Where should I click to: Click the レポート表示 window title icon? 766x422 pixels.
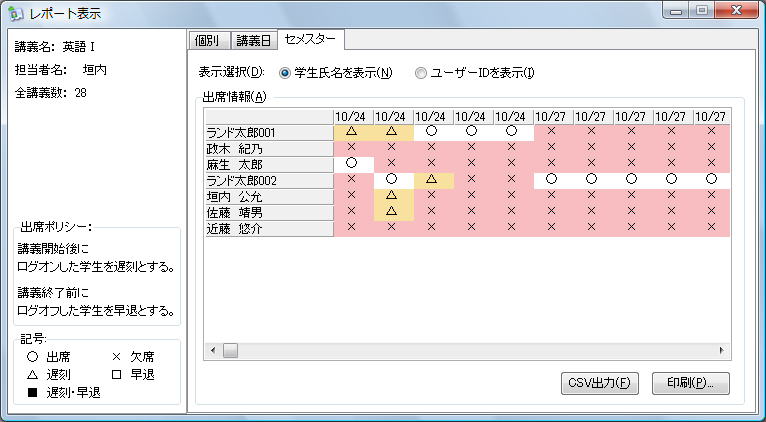point(16,14)
